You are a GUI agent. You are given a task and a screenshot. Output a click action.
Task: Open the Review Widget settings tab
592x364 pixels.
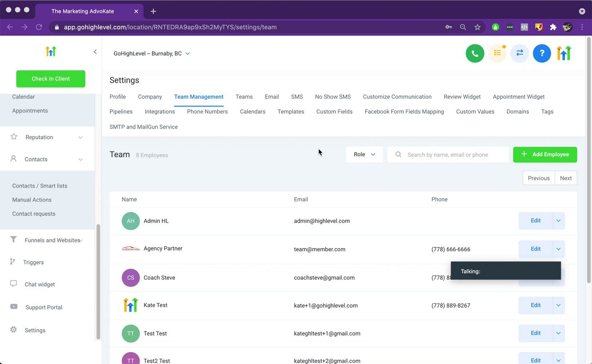tap(462, 97)
